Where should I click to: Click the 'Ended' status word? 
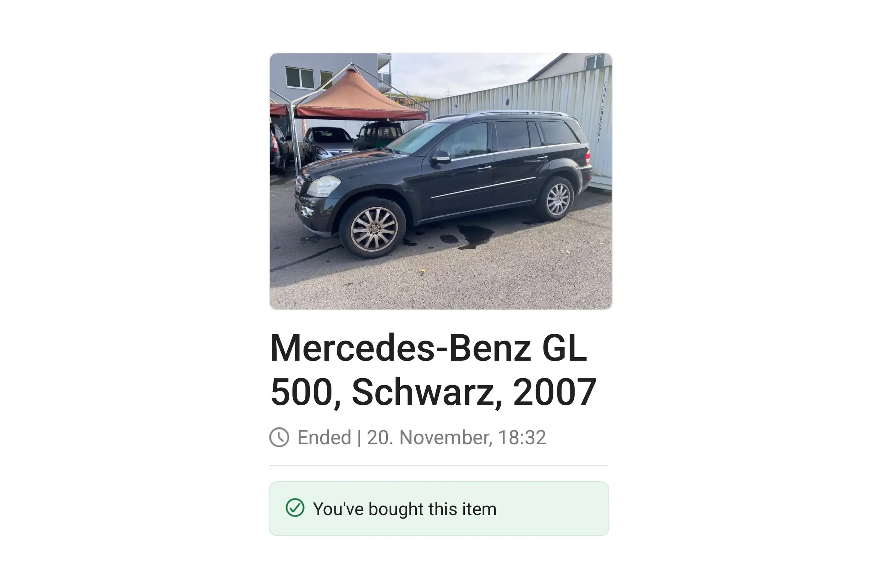point(324,437)
